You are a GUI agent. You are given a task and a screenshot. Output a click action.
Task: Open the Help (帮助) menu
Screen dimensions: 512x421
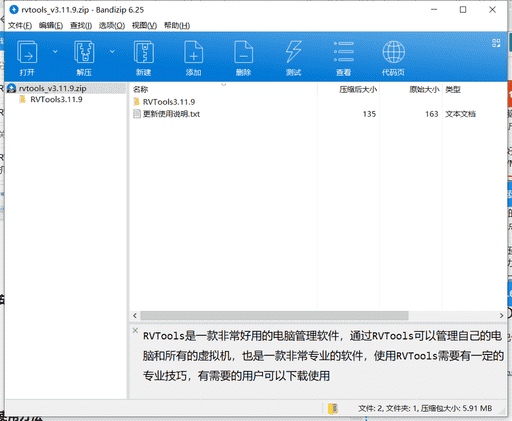click(x=177, y=26)
